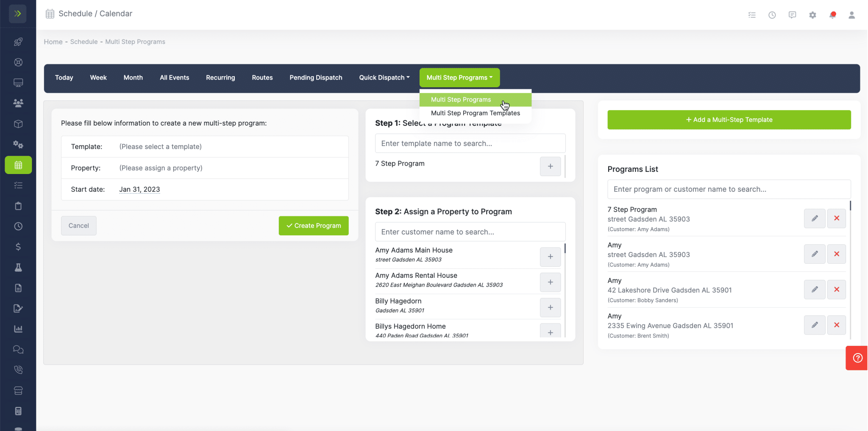The width and height of the screenshot is (868, 431).
Task: Select the dollar/billing icon in the sidebar
Action: 18,247
